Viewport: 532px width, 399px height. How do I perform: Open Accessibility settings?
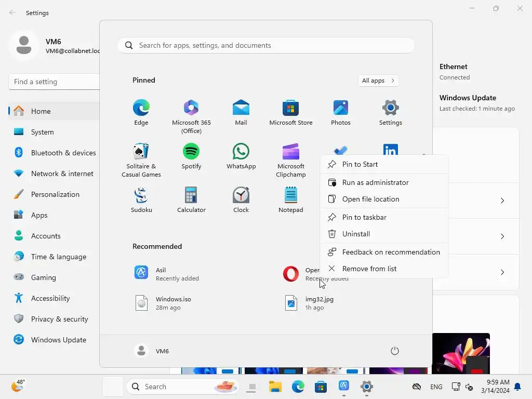(x=54, y=298)
